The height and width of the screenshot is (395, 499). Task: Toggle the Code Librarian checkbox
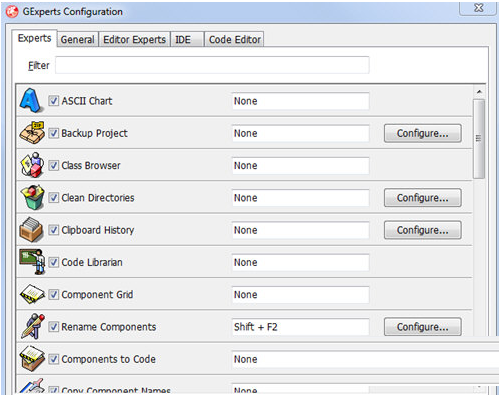pos(54,262)
